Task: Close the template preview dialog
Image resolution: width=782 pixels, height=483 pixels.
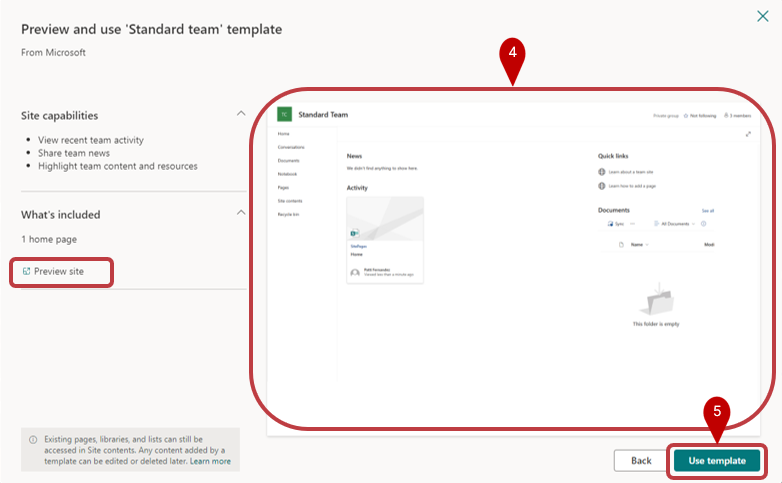Action: pyautogui.click(x=763, y=16)
